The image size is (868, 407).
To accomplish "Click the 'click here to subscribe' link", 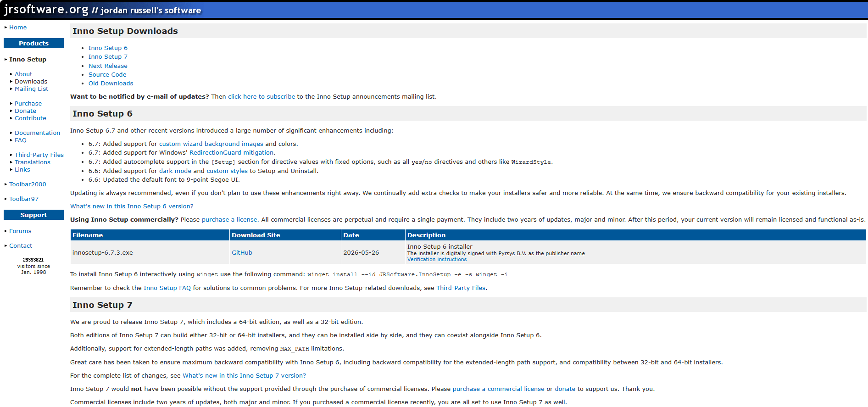I will click(x=262, y=97).
